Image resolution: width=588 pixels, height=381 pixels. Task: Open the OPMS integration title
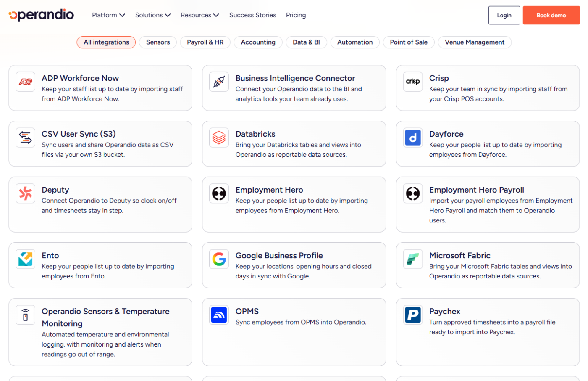click(247, 312)
